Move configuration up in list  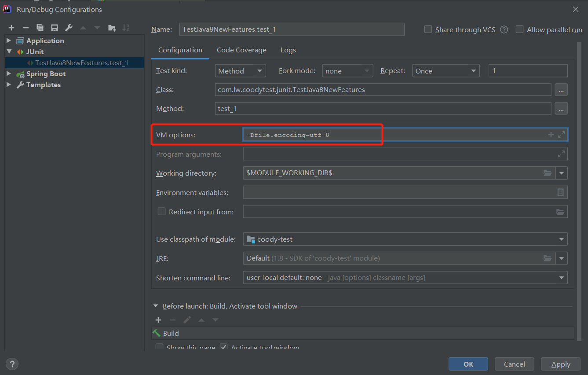click(83, 28)
